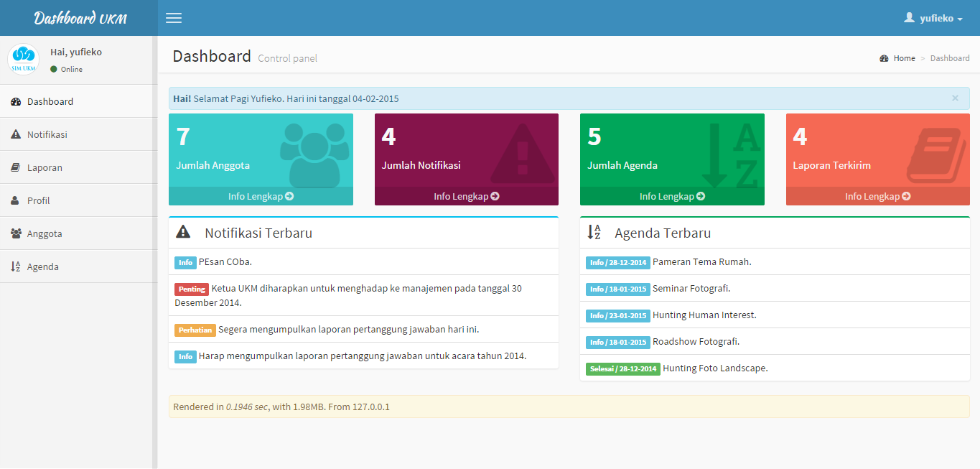
Task: Click the Pameran Tema Rumah agenda entry
Action: pyautogui.click(x=702, y=261)
